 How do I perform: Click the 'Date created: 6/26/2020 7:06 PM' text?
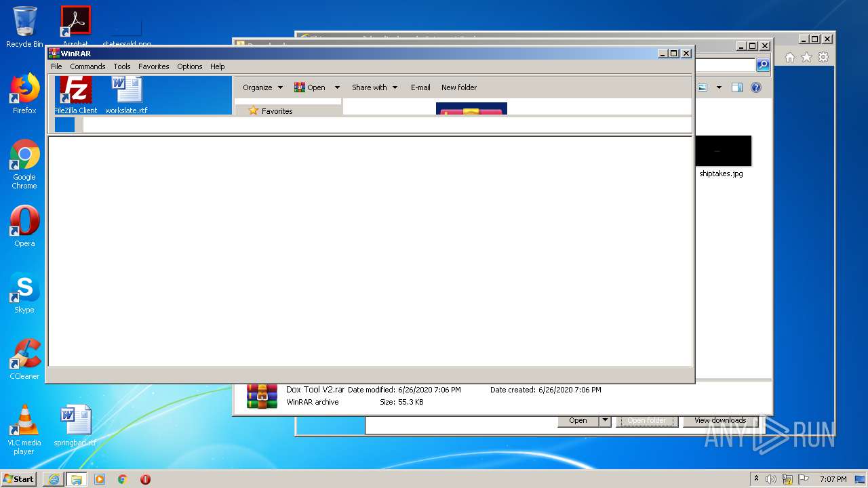546,390
